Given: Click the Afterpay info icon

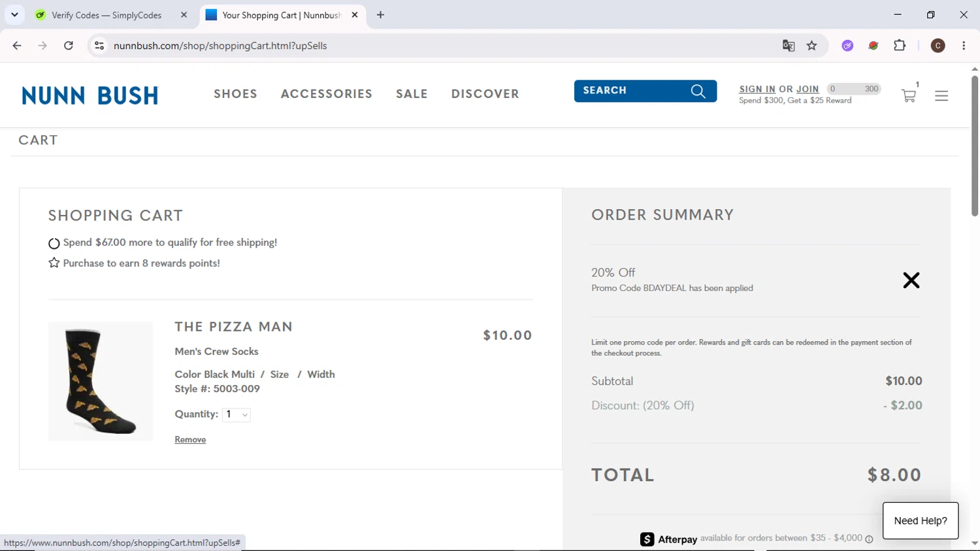Looking at the screenshot, I should tap(869, 539).
